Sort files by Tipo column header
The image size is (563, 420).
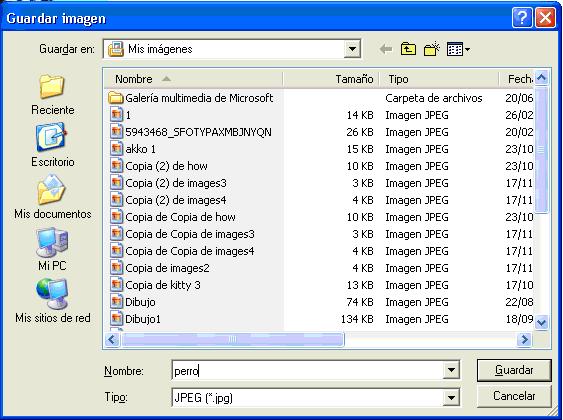pyautogui.click(x=439, y=79)
